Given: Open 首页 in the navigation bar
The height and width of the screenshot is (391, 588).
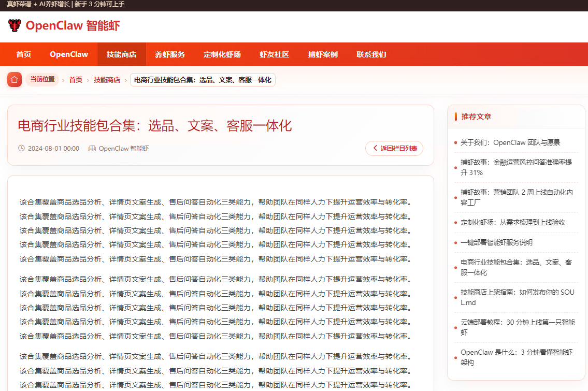Looking at the screenshot, I should (x=23, y=54).
